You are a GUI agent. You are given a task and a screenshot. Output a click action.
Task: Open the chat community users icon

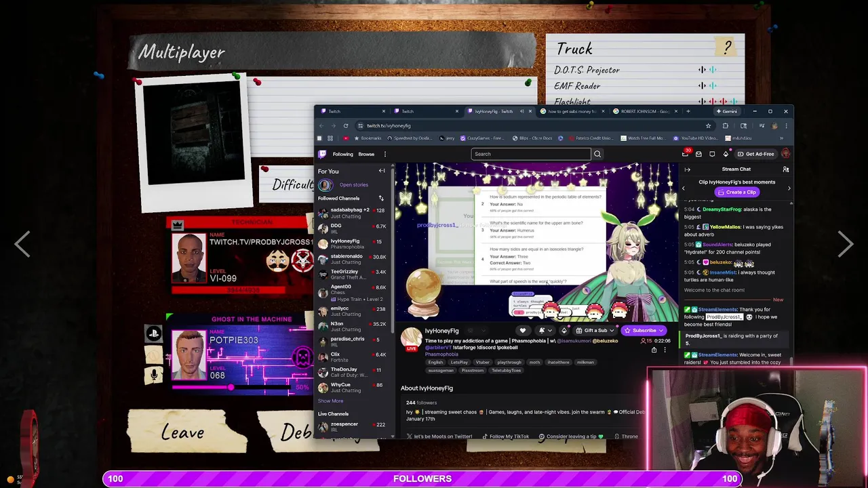pos(786,169)
